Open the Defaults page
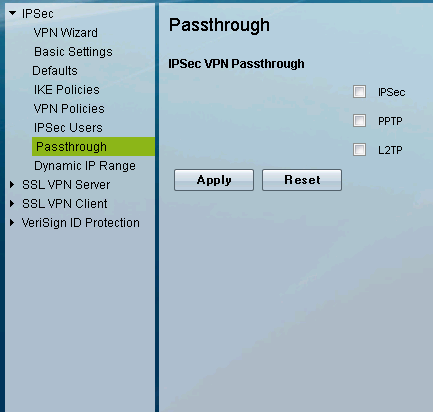Screen dimensions: 433x412 [x=55, y=71]
